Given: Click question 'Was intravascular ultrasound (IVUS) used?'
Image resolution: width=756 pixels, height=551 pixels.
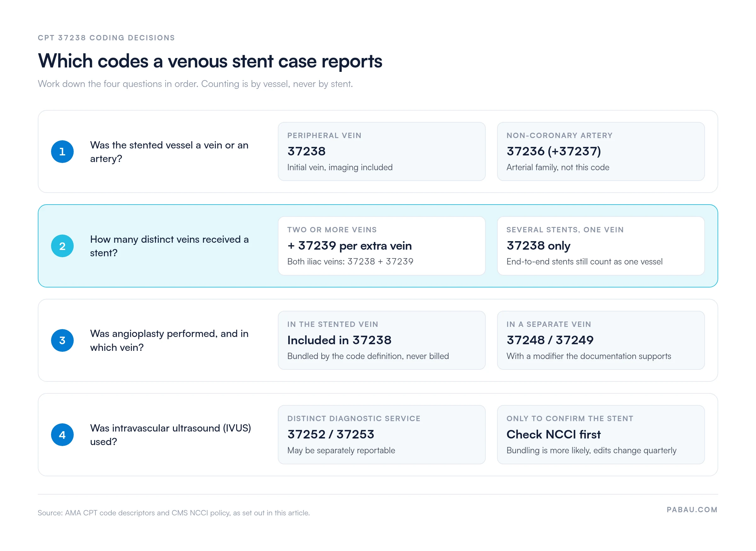Looking at the screenshot, I should coord(171,435).
